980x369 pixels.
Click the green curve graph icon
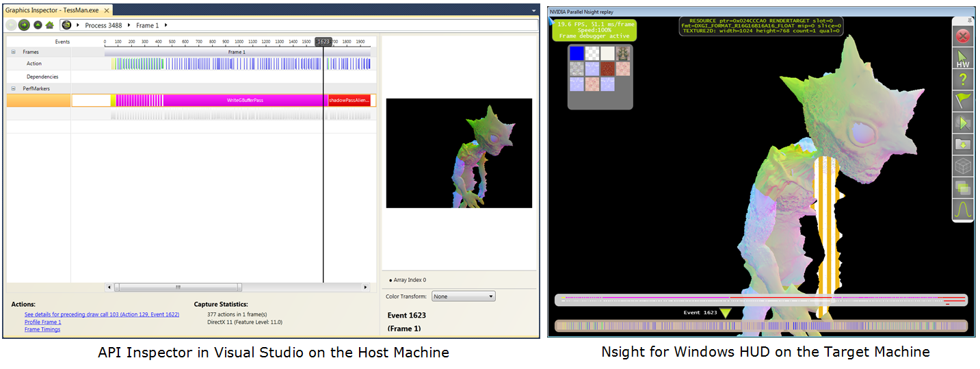click(963, 209)
